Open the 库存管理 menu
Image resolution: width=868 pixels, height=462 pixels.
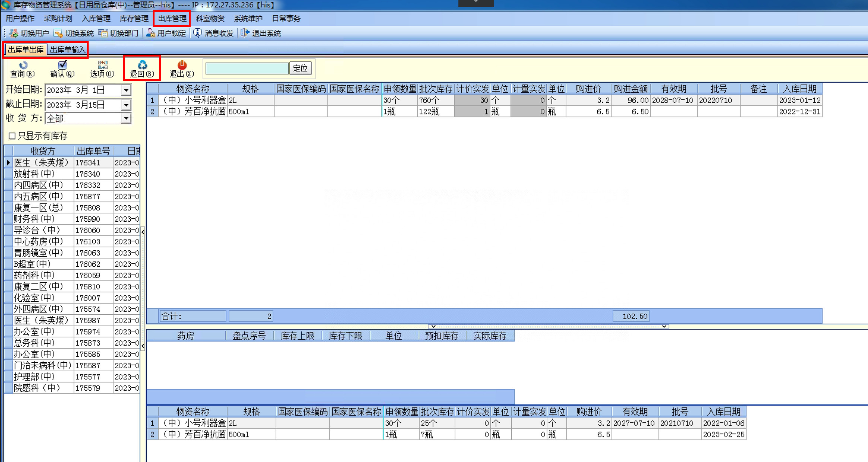pos(134,19)
